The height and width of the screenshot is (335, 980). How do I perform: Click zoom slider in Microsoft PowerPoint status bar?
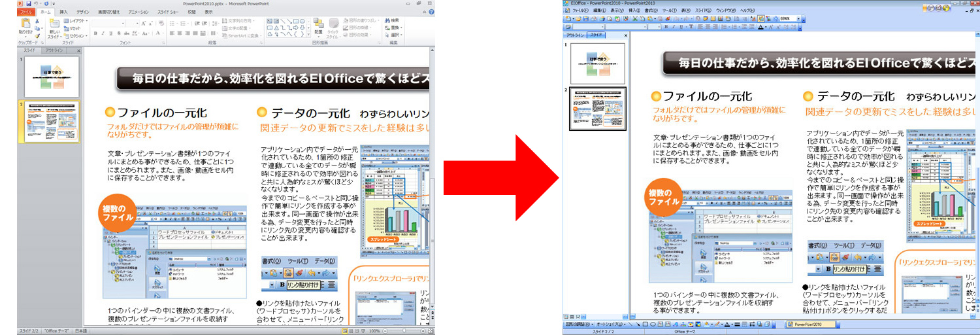[404, 331]
